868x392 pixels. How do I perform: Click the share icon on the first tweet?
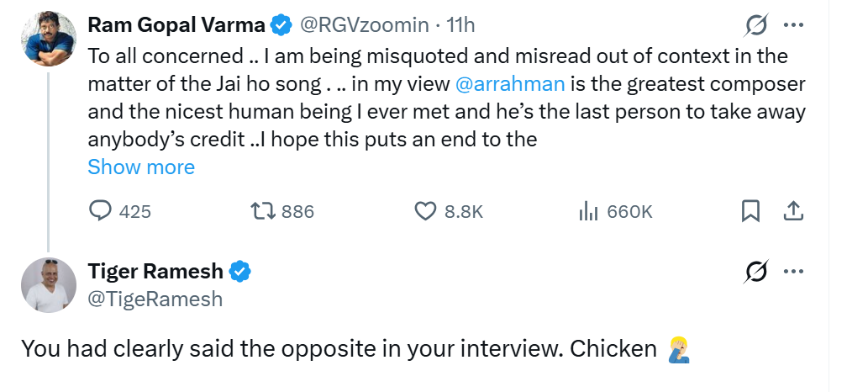[x=792, y=211]
